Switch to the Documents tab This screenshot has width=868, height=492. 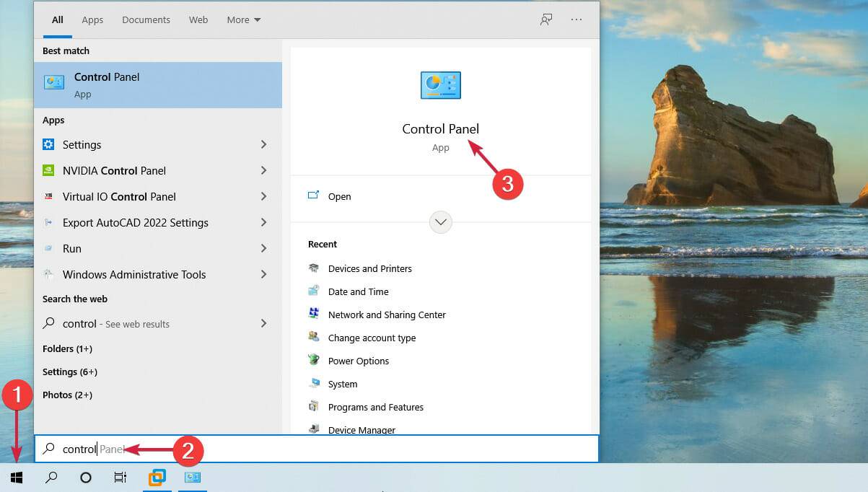[146, 19]
